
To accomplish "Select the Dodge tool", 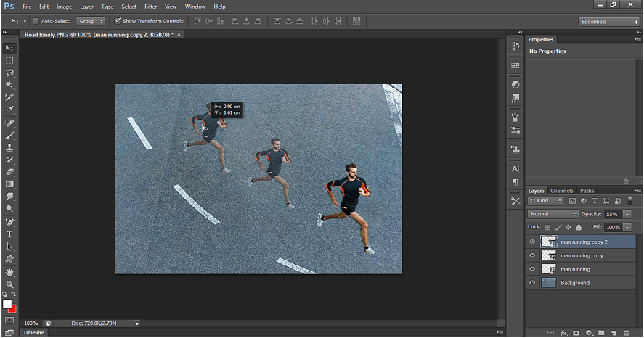I will 10,209.
